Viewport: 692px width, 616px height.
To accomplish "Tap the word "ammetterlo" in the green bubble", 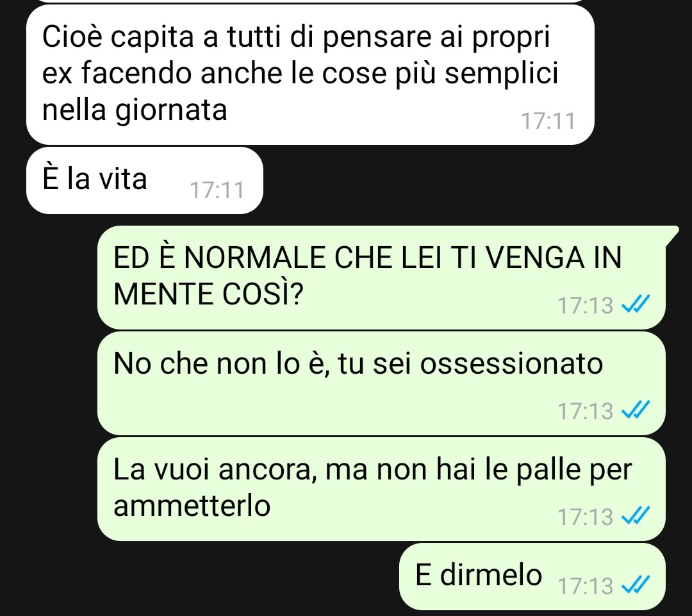I will [x=192, y=505].
